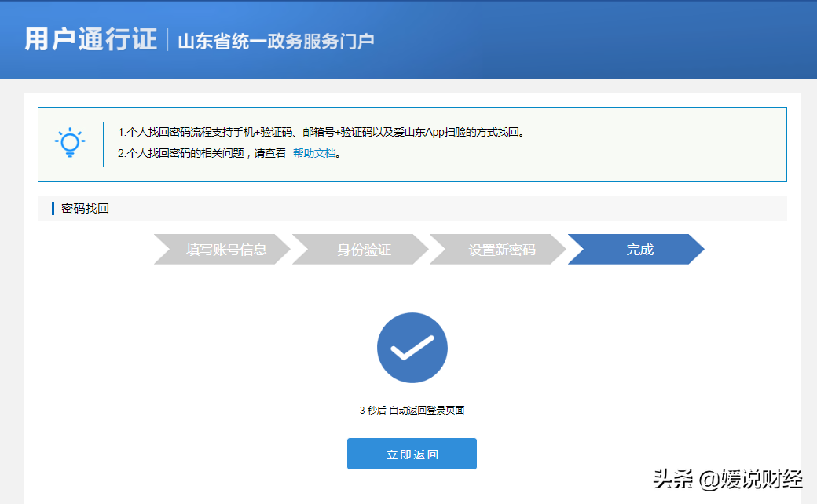This screenshot has width=817, height=504.
Task: Click tip 2 text 个人找回密码的相关问题
Action: coord(180,153)
